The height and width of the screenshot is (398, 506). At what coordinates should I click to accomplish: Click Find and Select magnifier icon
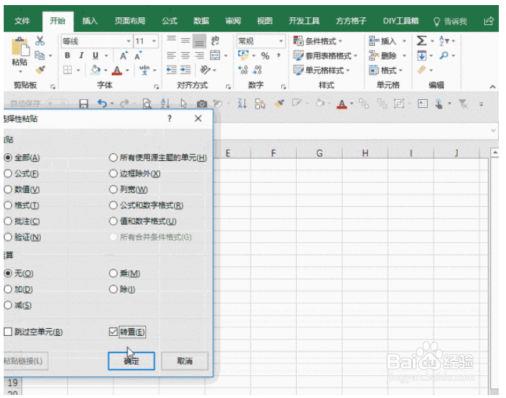(x=444, y=55)
